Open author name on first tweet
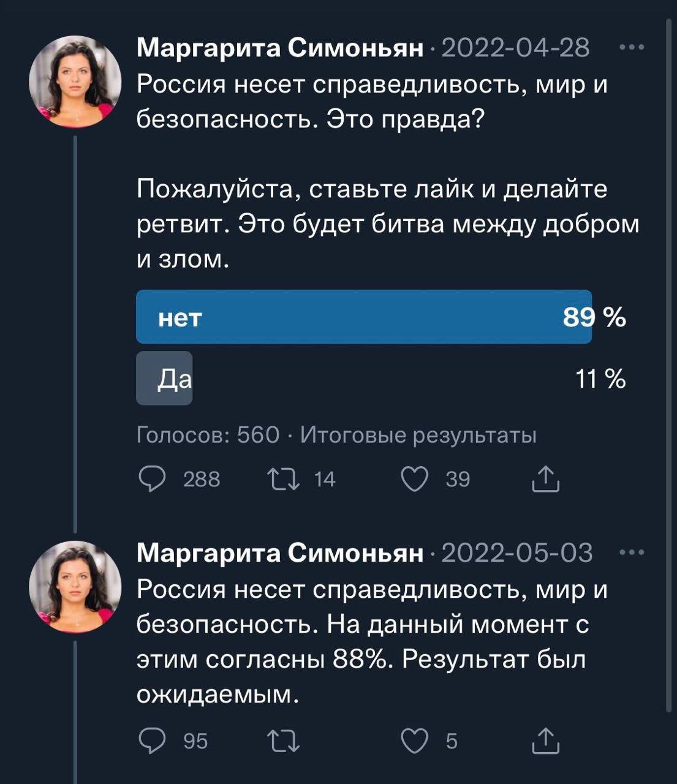677x784 pixels. point(280,47)
